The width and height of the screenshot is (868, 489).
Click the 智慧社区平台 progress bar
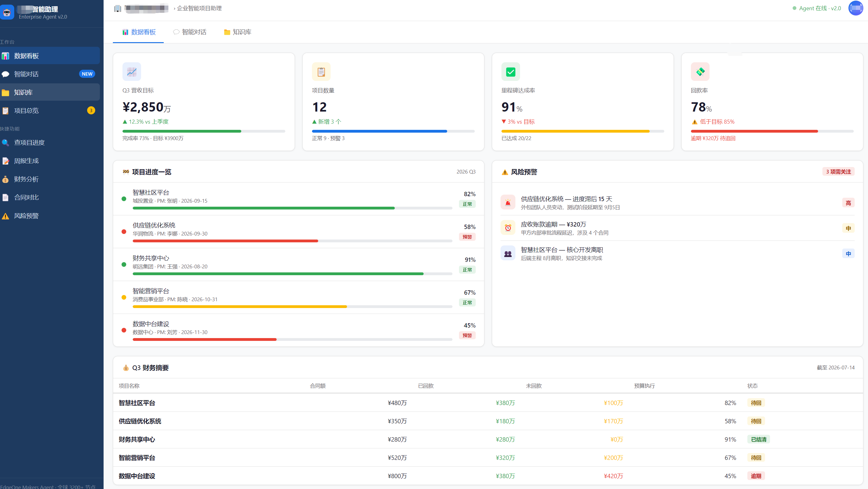[x=292, y=208]
